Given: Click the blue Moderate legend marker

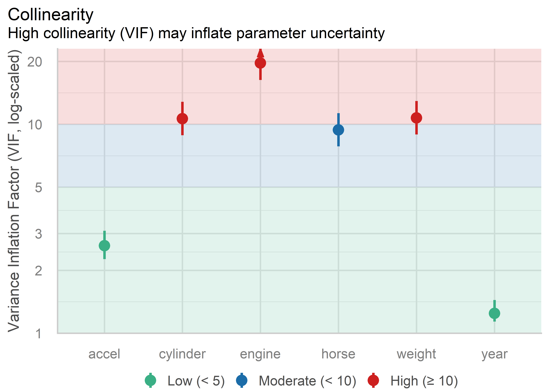Looking at the screenshot, I should (x=242, y=380).
